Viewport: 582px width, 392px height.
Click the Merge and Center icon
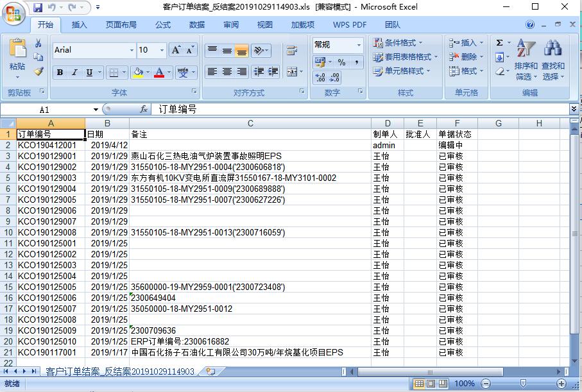point(292,72)
